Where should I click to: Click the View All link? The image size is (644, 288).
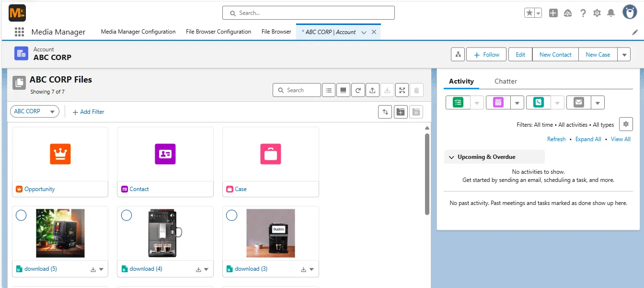click(621, 139)
